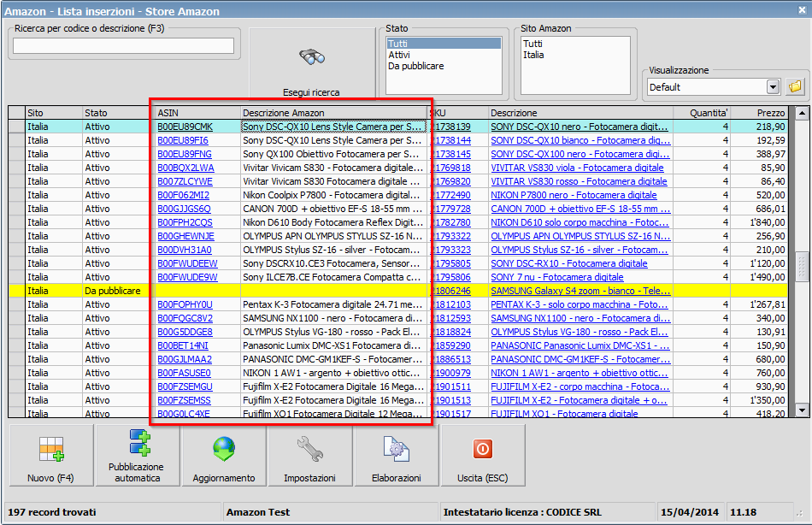
Task: Select Tutti in the Stato list
Action: coord(444,44)
